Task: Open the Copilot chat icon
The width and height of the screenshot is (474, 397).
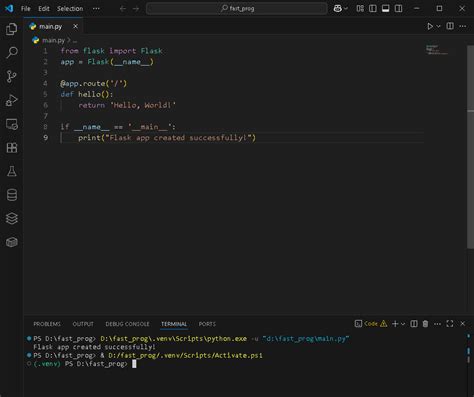Action: [x=337, y=9]
